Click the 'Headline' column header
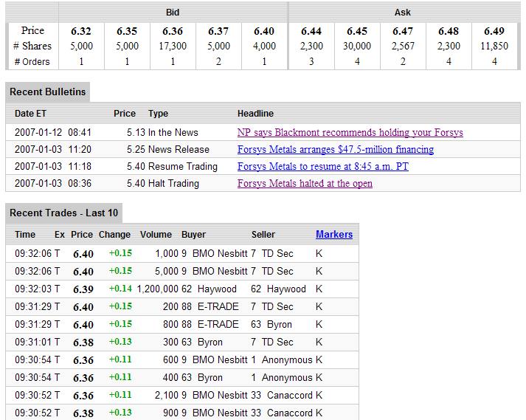This screenshot has height=420, width=526. (255, 114)
